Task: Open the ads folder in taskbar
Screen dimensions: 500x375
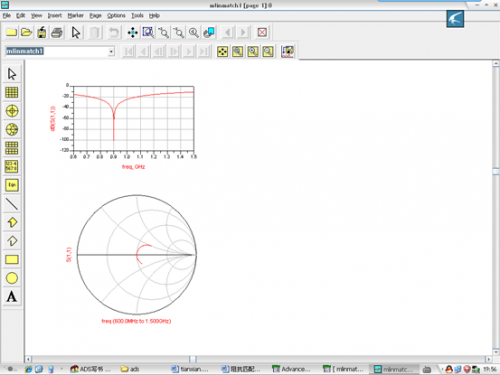Action: [x=130, y=369]
